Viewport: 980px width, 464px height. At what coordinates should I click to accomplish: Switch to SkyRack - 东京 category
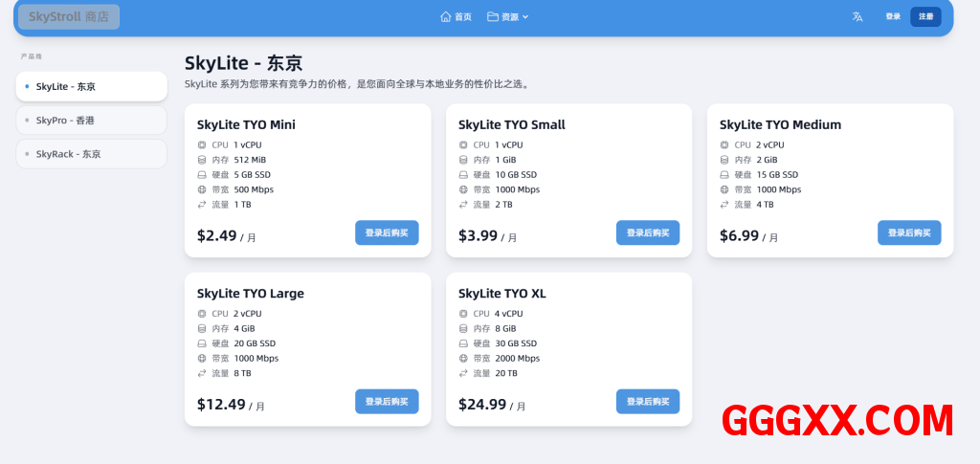click(91, 154)
